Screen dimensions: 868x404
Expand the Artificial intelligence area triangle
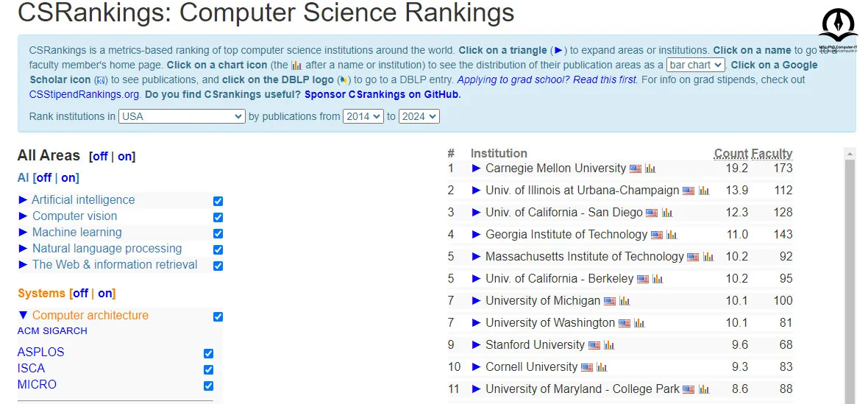23,199
